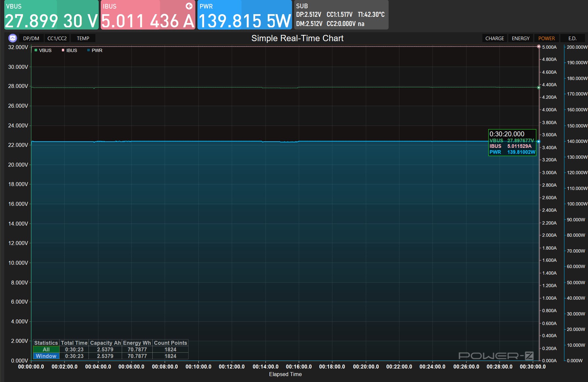
Task: Select the All statistics row
Action: (46, 349)
